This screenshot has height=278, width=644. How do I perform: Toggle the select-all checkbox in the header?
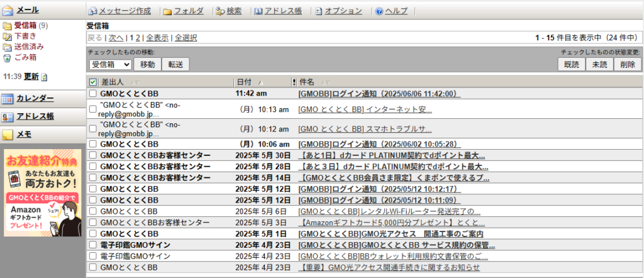click(x=93, y=82)
